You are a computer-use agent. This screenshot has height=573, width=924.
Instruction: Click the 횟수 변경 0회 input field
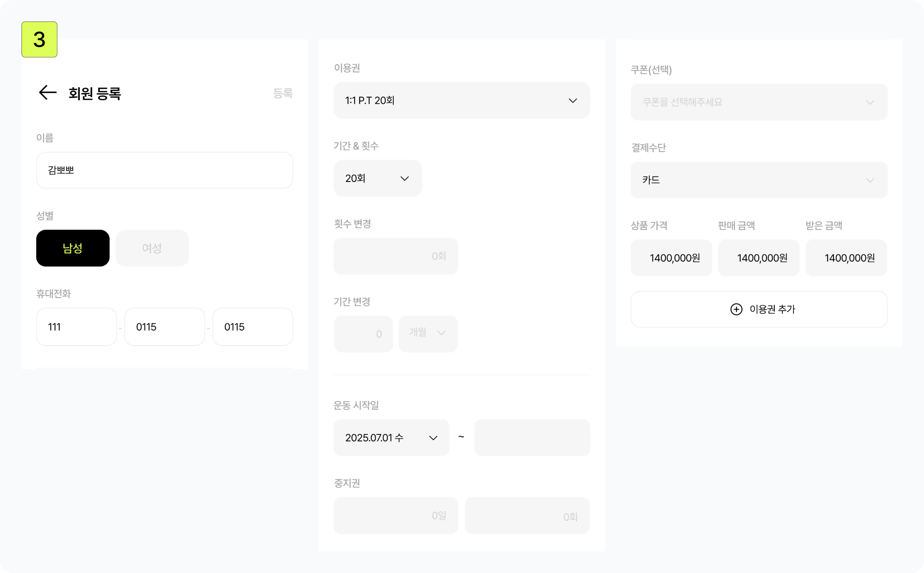tap(396, 256)
